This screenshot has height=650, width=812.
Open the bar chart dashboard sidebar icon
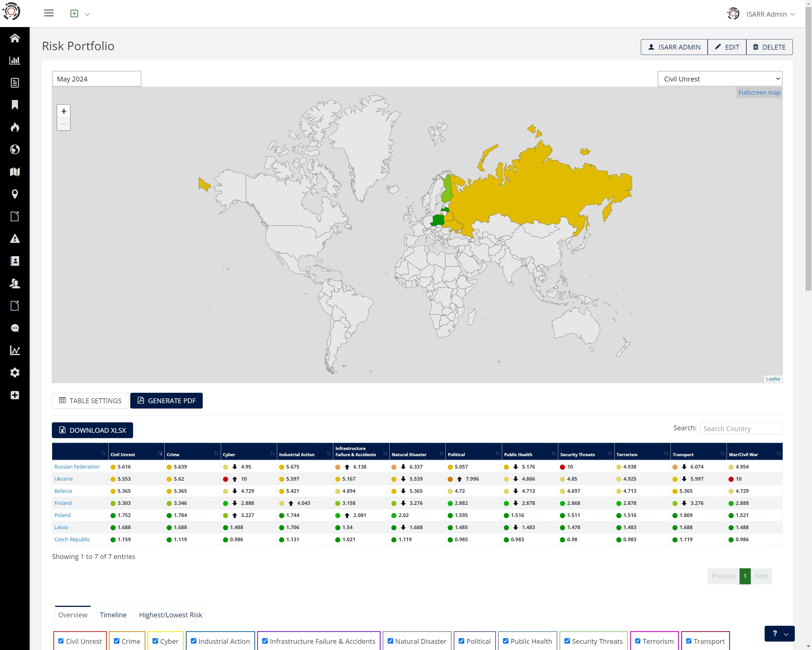[x=15, y=60]
